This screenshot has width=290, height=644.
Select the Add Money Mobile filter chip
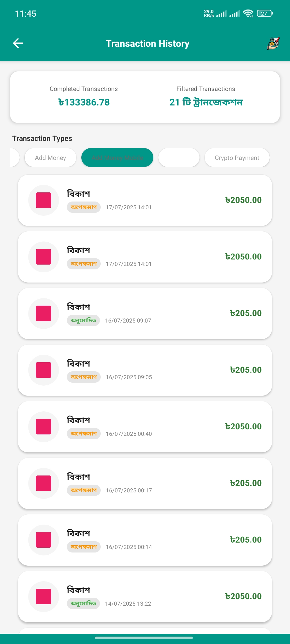[x=117, y=158]
